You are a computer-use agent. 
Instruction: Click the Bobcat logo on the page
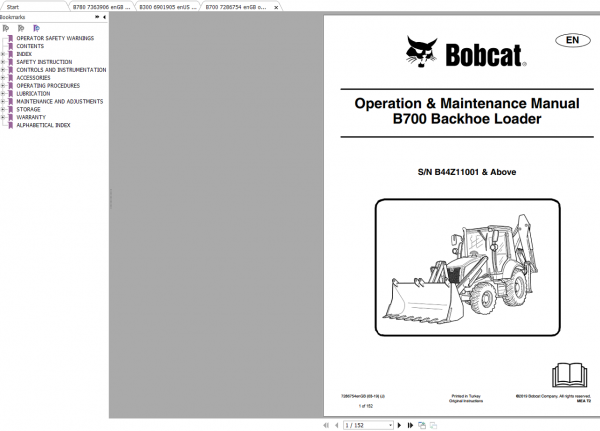click(x=466, y=52)
